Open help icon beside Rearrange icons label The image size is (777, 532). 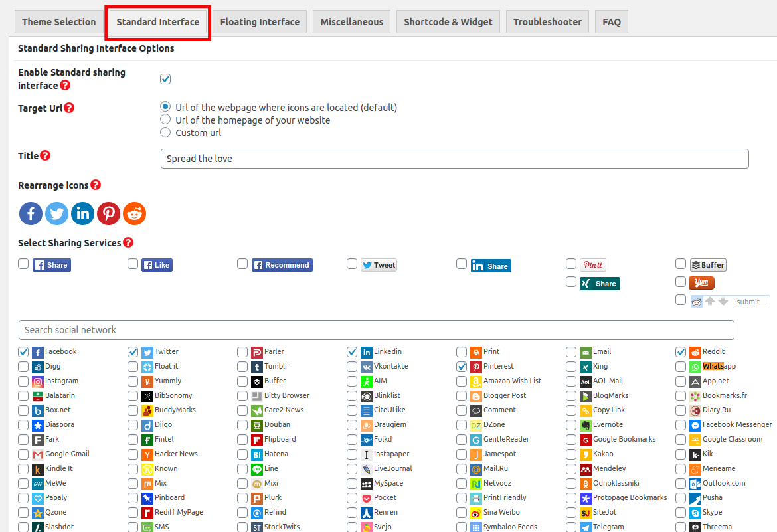tap(96, 185)
